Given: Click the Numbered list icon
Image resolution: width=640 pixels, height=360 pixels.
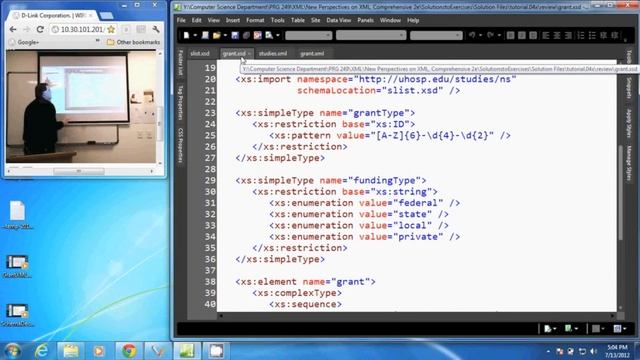Looking at the screenshot, I should (581, 36).
